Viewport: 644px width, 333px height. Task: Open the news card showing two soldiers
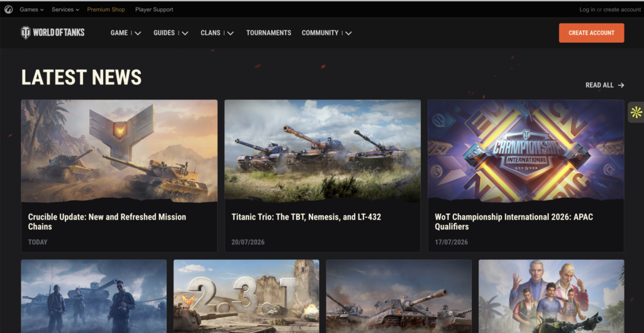pyautogui.click(x=94, y=296)
